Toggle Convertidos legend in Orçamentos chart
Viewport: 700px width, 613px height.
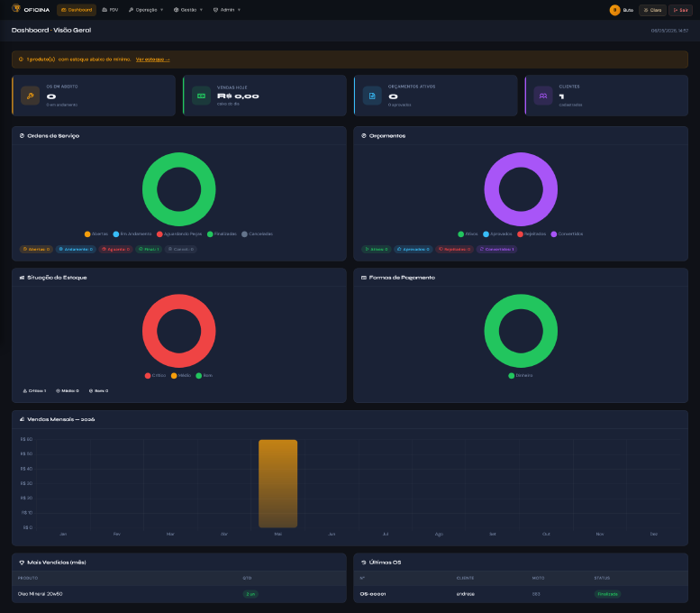tap(567, 234)
